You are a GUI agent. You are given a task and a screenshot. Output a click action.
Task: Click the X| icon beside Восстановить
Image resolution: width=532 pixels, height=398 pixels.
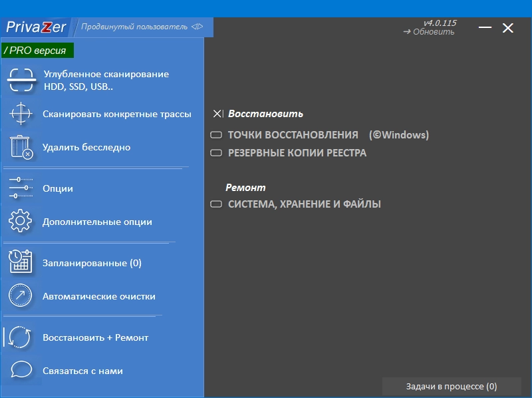[x=218, y=113]
